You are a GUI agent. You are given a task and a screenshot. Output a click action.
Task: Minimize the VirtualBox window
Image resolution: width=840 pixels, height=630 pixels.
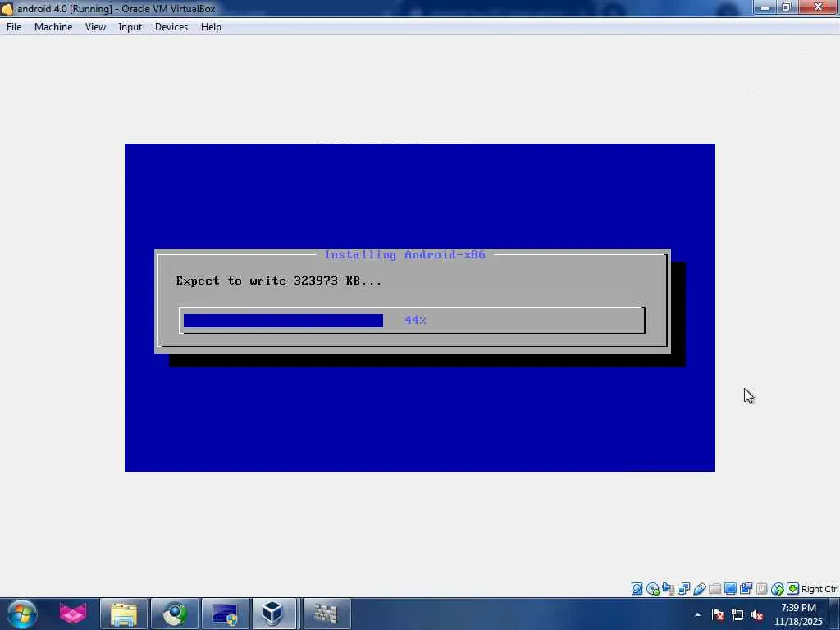click(765, 7)
